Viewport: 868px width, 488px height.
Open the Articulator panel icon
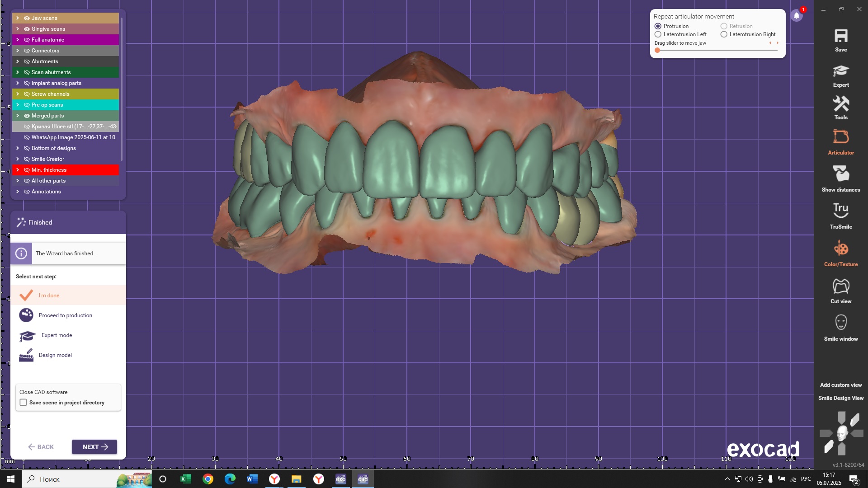(x=840, y=137)
